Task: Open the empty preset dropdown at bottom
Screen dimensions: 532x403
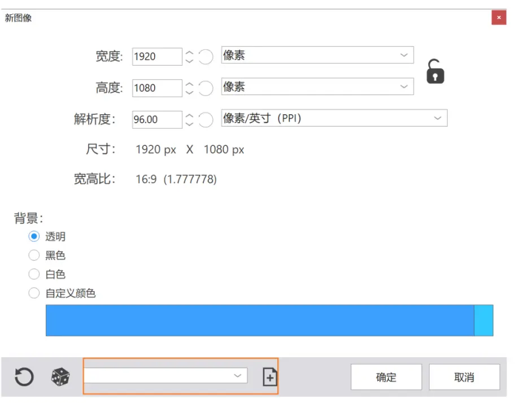Action: (165, 375)
